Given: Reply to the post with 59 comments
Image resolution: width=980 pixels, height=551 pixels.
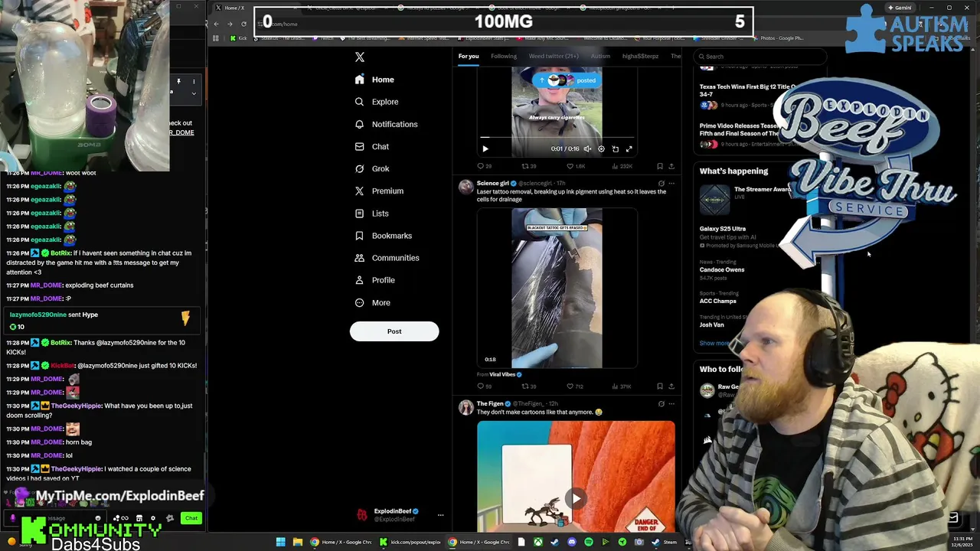Looking at the screenshot, I should point(484,386).
